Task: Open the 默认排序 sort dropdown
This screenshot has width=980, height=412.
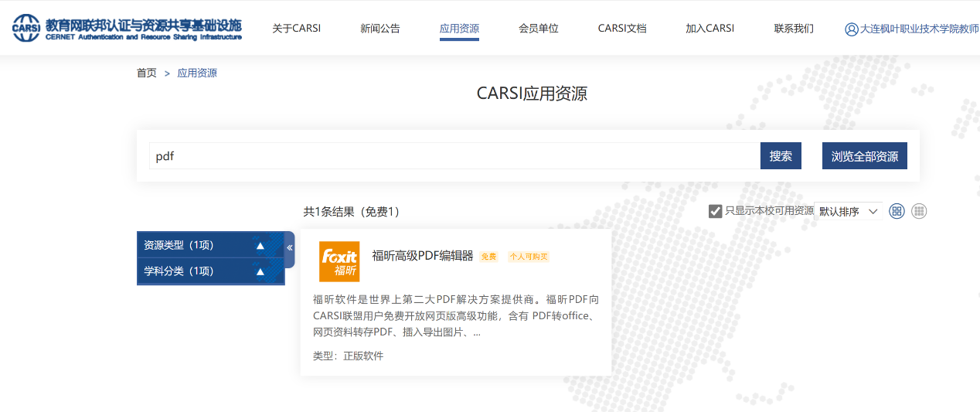Action: click(x=848, y=211)
